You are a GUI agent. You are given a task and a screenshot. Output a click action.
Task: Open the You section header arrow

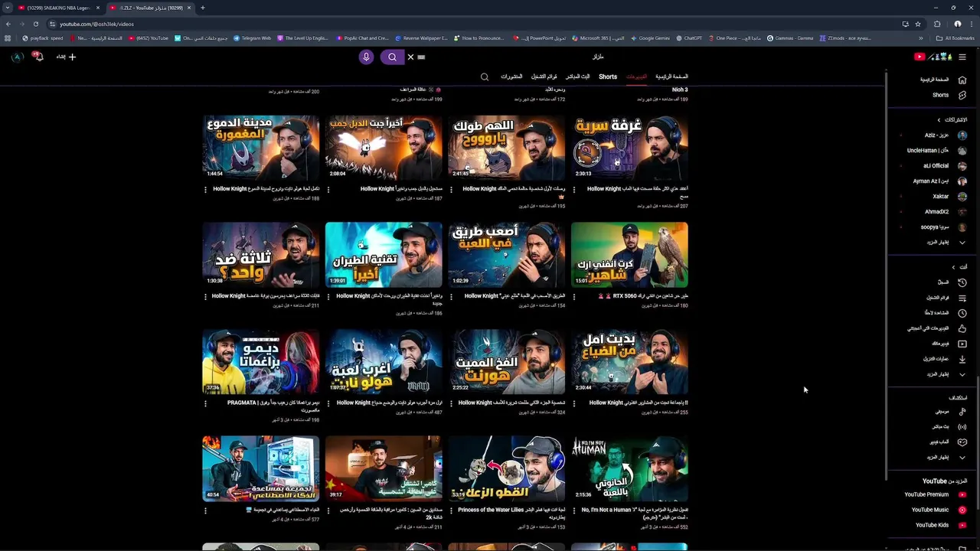[953, 267]
